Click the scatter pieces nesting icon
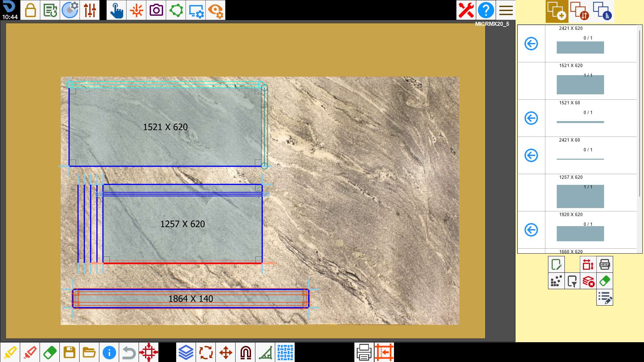 pos(556,281)
